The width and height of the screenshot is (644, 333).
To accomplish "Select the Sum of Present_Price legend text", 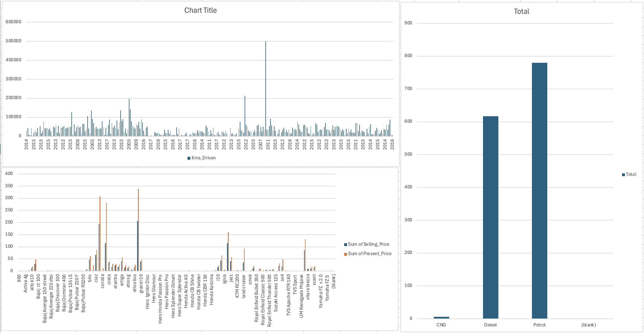I will pos(370,254).
